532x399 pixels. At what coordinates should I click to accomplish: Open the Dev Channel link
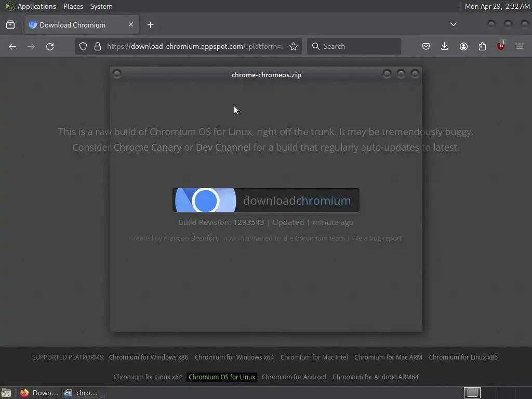(223, 147)
